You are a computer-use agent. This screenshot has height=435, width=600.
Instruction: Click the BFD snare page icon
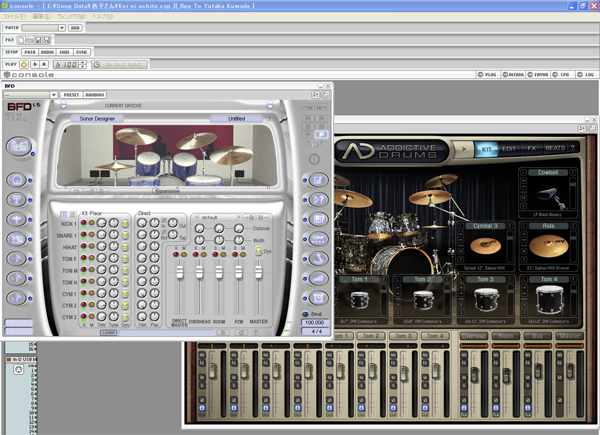click(x=16, y=199)
